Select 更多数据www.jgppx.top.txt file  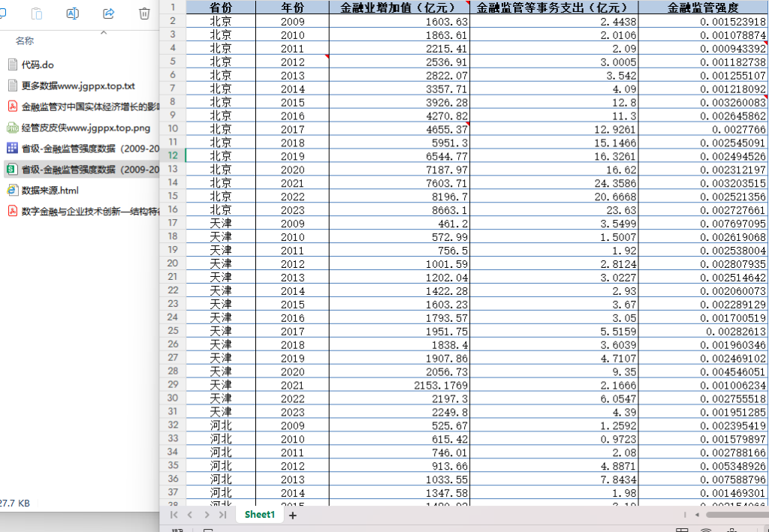(78, 86)
